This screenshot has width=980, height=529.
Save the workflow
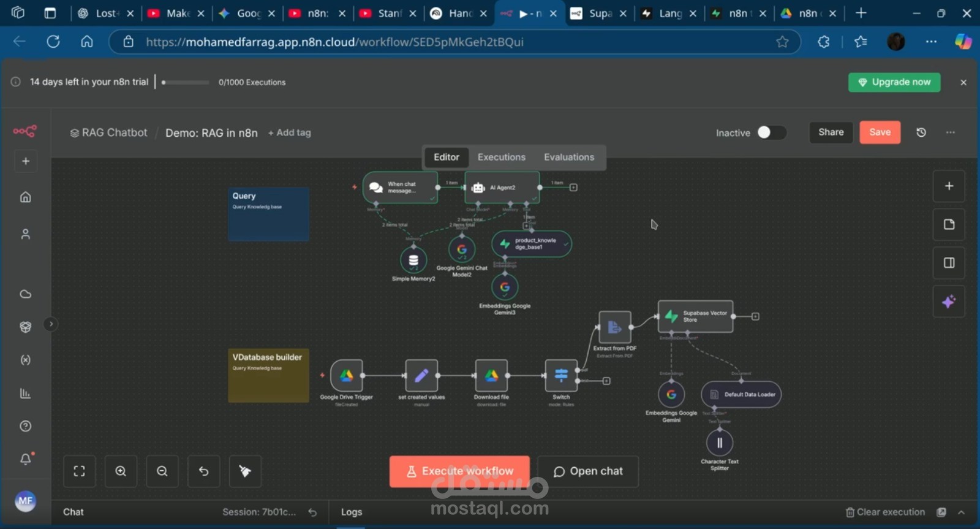(880, 132)
